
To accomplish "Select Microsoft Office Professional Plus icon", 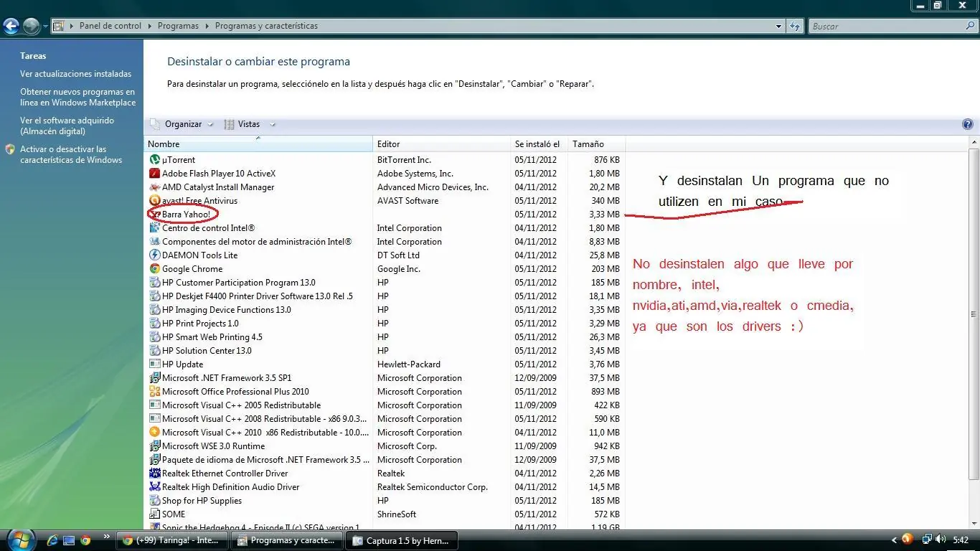I will 154,392.
